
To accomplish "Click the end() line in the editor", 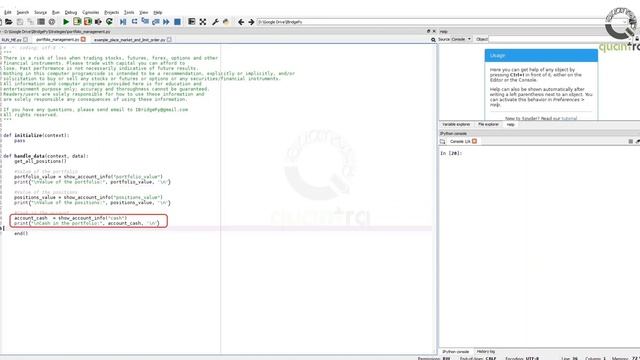I will tap(21, 233).
